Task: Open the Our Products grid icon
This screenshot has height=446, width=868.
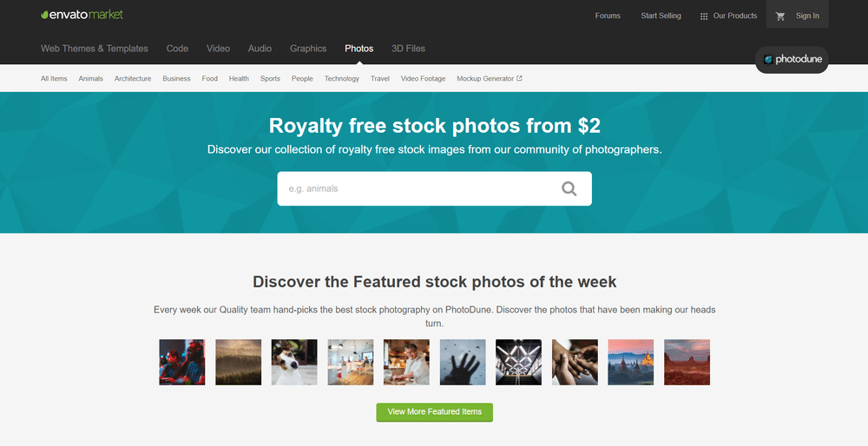Action: [704, 16]
